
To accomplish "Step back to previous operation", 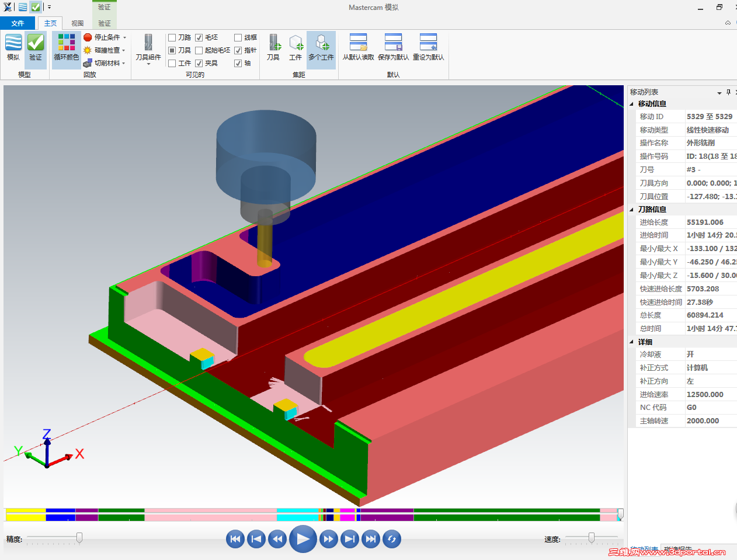I will (x=256, y=539).
